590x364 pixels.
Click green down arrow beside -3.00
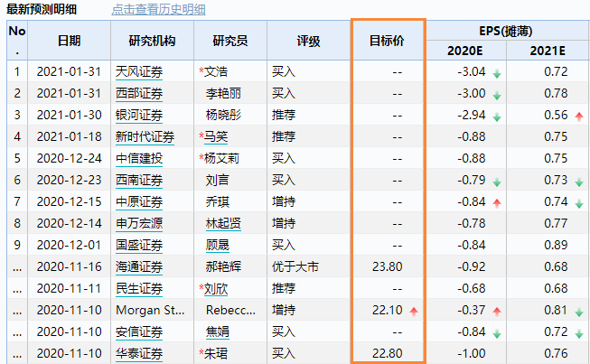[x=497, y=96]
